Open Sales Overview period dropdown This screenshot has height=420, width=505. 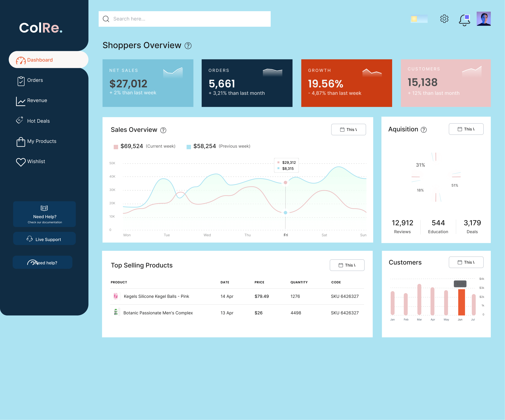(348, 130)
